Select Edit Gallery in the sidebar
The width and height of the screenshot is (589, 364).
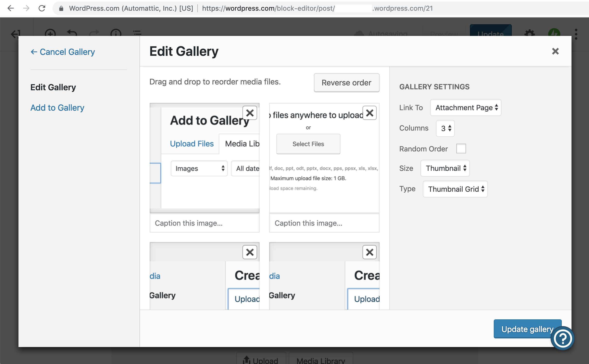click(x=53, y=87)
